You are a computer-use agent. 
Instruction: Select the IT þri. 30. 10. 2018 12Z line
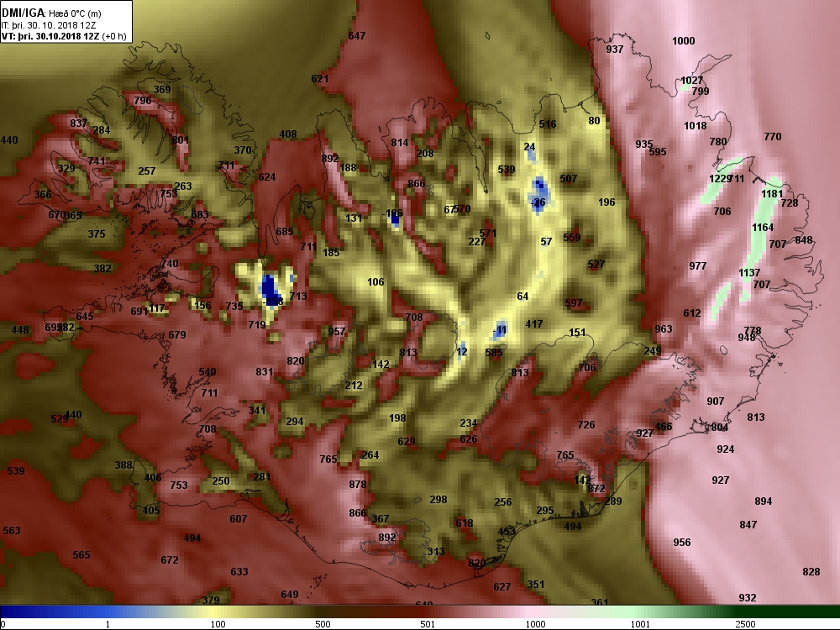[48, 25]
